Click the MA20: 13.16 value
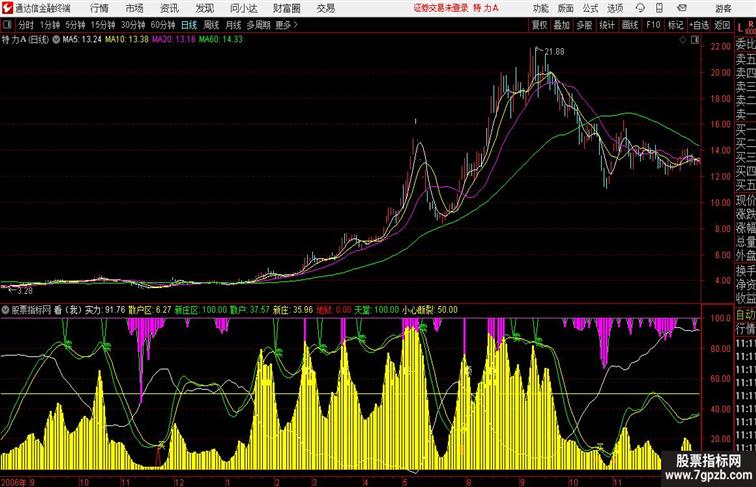The height and width of the screenshot is (487, 756). point(174,40)
